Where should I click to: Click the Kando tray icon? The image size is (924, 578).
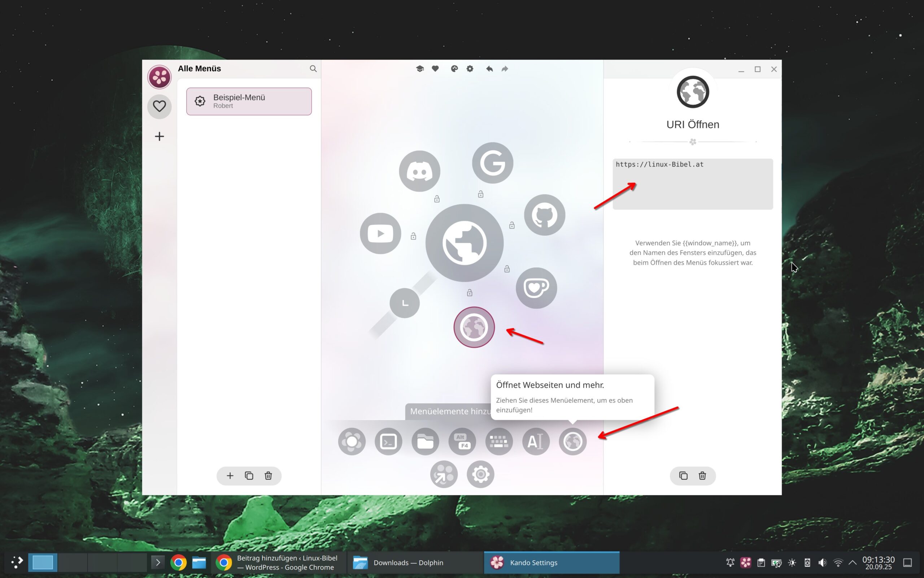pyautogui.click(x=745, y=563)
